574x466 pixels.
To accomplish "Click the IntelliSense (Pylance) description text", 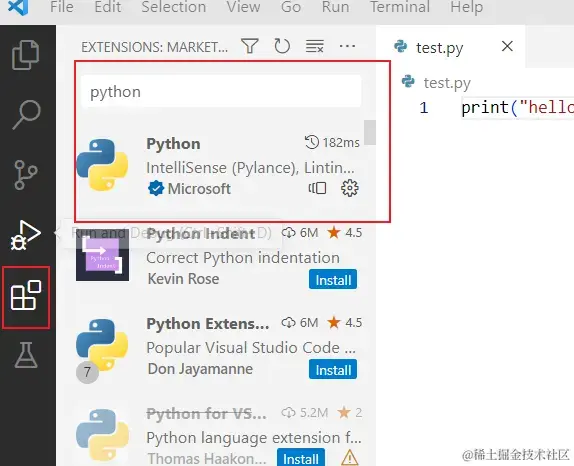I will [x=250, y=168].
